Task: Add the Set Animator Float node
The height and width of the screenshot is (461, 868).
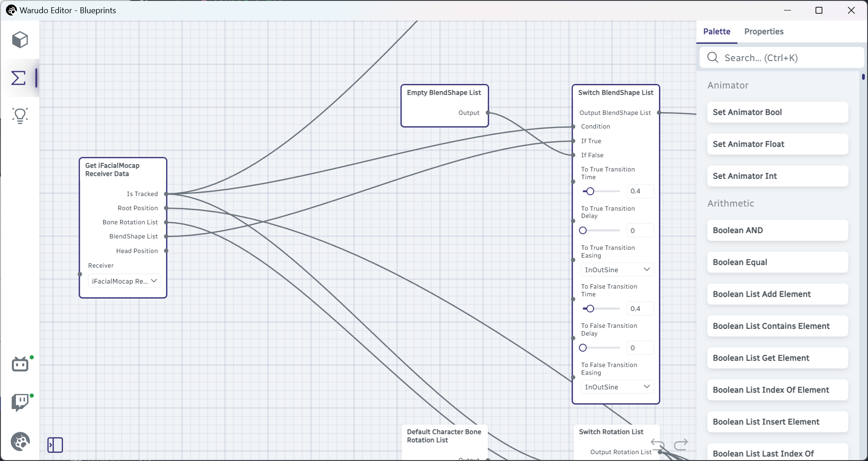Action: 777,144
